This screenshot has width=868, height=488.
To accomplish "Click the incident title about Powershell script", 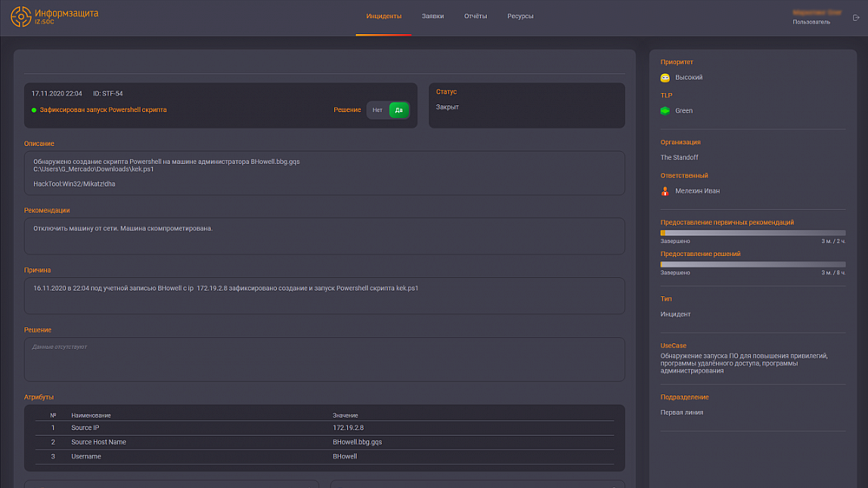I will tap(103, 109).
